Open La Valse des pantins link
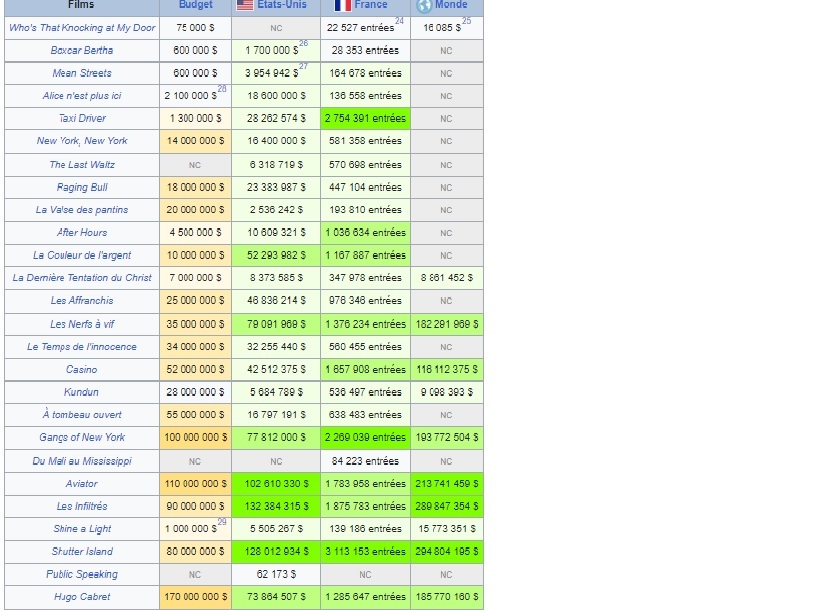Image resolution: width=819 pixels, height=610 pixels. tap(82, 209)
